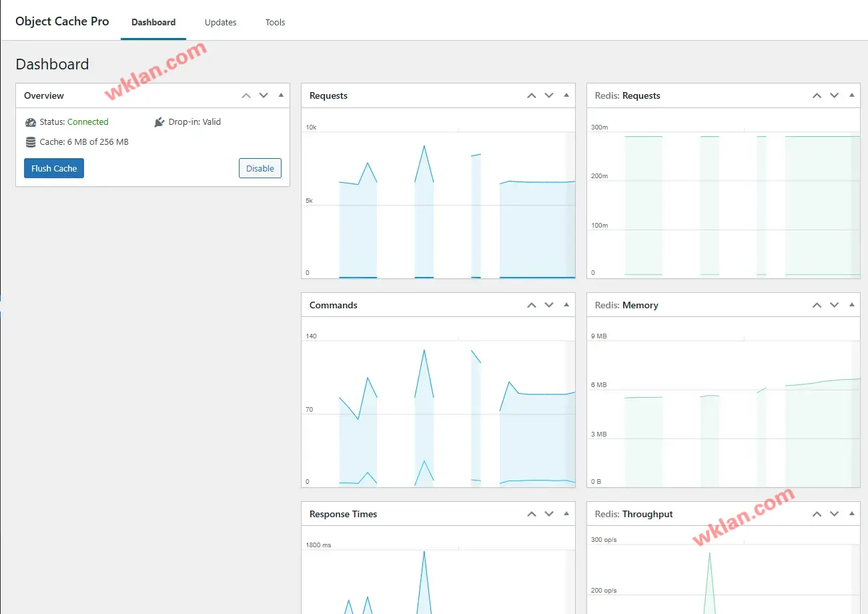Click the peak in Commands chart
Image resolution: width=868 pixels, height=614 pixels.
[424, 350]
